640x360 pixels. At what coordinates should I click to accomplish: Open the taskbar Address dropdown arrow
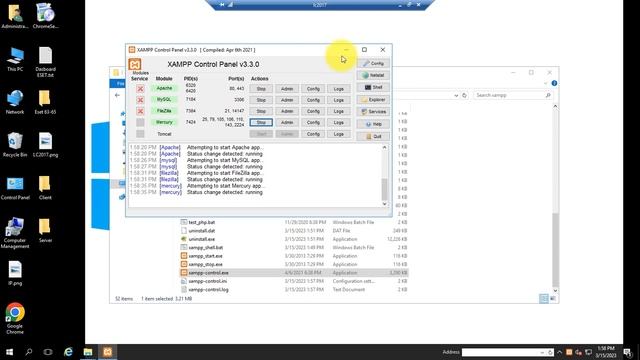click(x=542, y=352)
